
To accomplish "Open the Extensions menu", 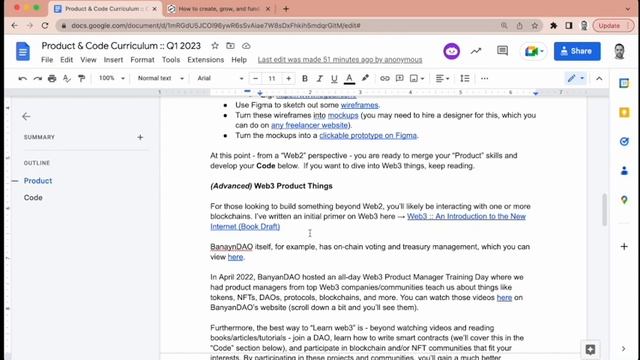I will pos(205,60).
